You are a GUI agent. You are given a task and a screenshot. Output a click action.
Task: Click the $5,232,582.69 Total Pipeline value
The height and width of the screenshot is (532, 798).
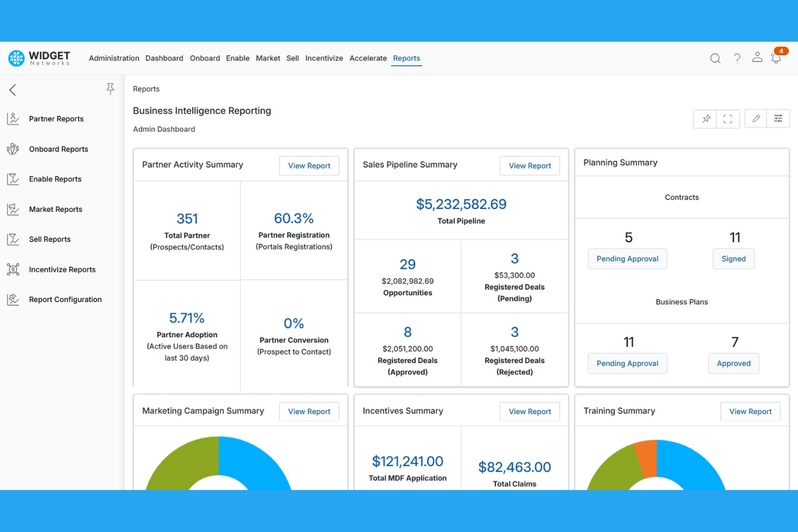pos(461,204)
